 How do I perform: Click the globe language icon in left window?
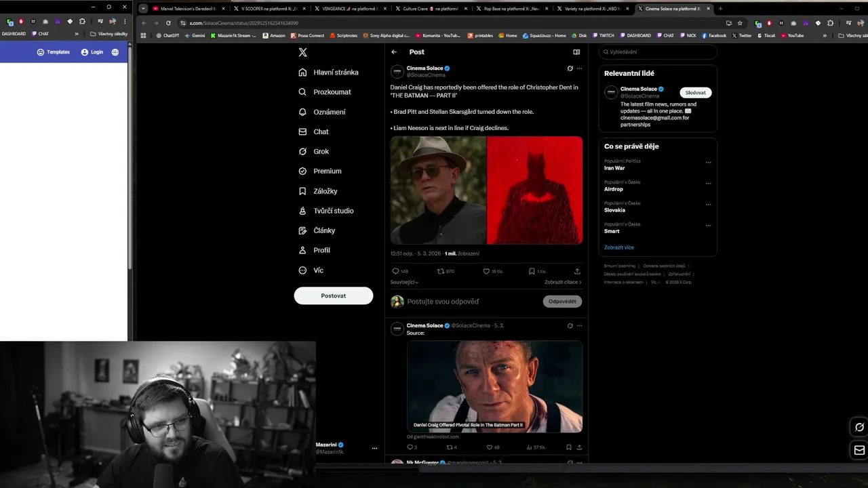click(115, 52)
